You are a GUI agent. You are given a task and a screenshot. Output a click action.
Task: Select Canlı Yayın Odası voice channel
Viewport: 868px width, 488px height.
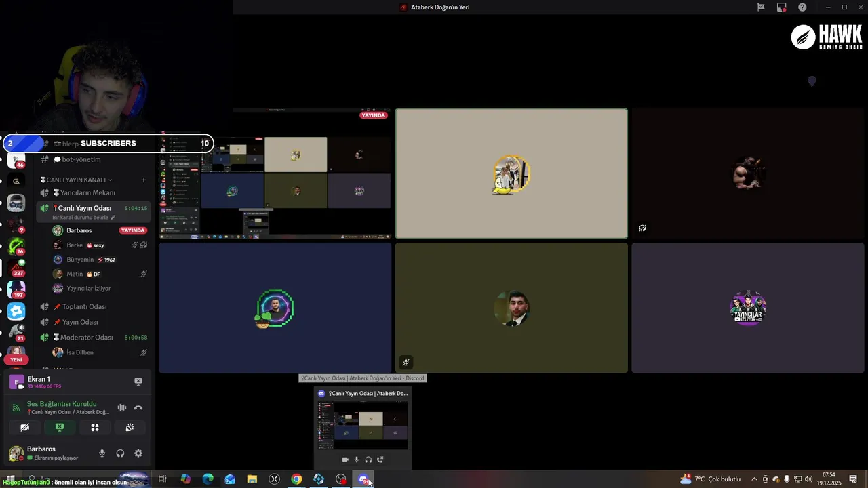(x=94, y=211)
